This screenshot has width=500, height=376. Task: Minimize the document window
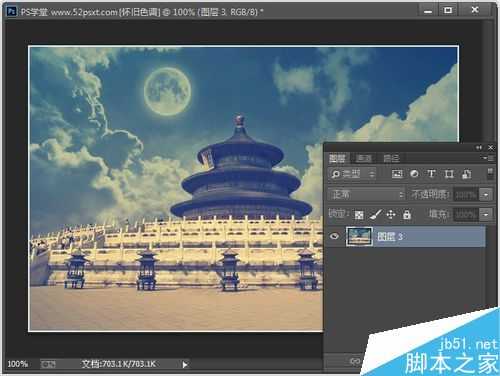coord(428,11)
